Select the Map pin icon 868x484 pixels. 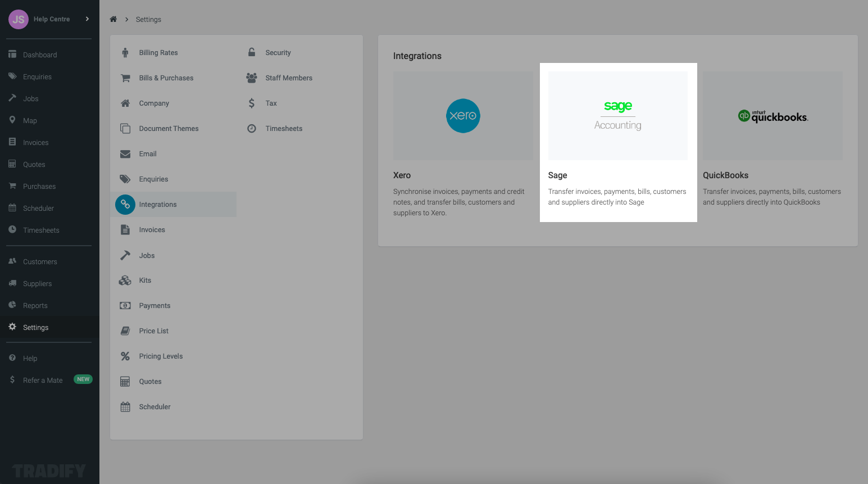[x=12, y=120]
